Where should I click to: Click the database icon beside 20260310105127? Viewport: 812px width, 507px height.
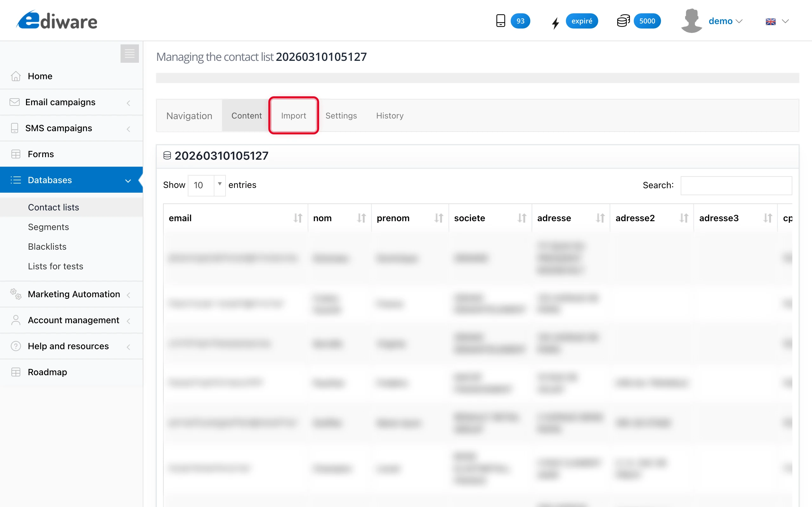point(167,155)
